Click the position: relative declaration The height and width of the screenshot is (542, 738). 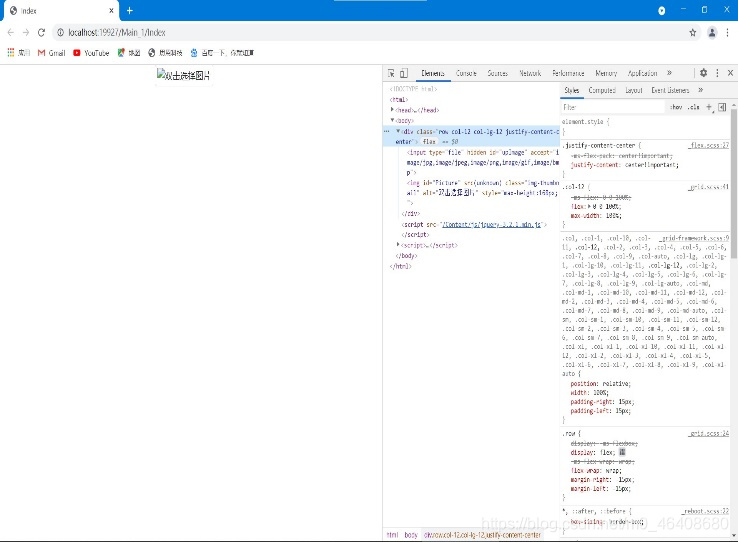[x=601, y=383]
